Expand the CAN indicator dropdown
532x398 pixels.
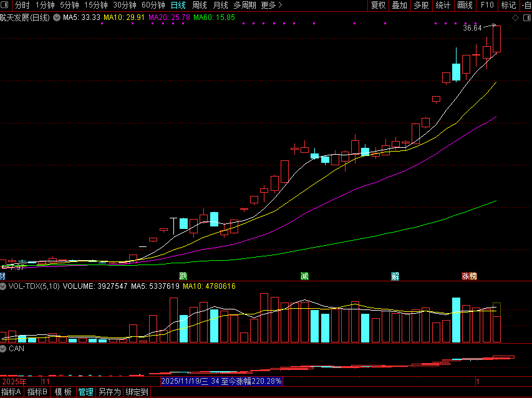[3, 349]
